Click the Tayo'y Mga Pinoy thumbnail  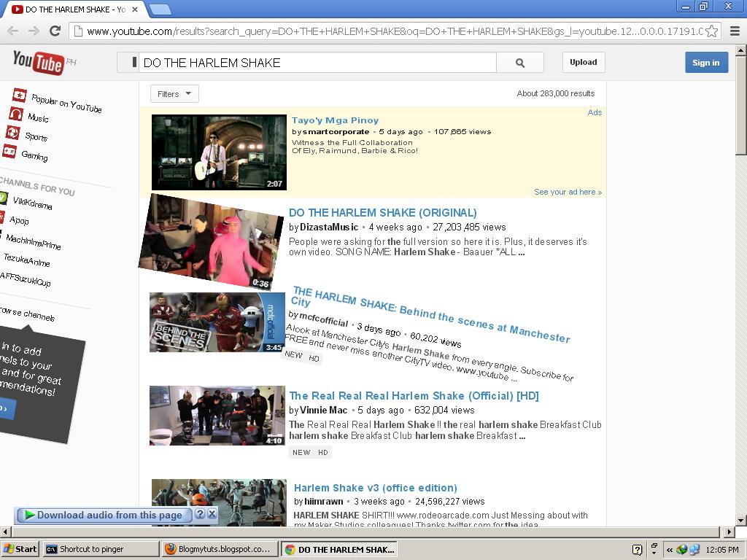click(219, 152)
